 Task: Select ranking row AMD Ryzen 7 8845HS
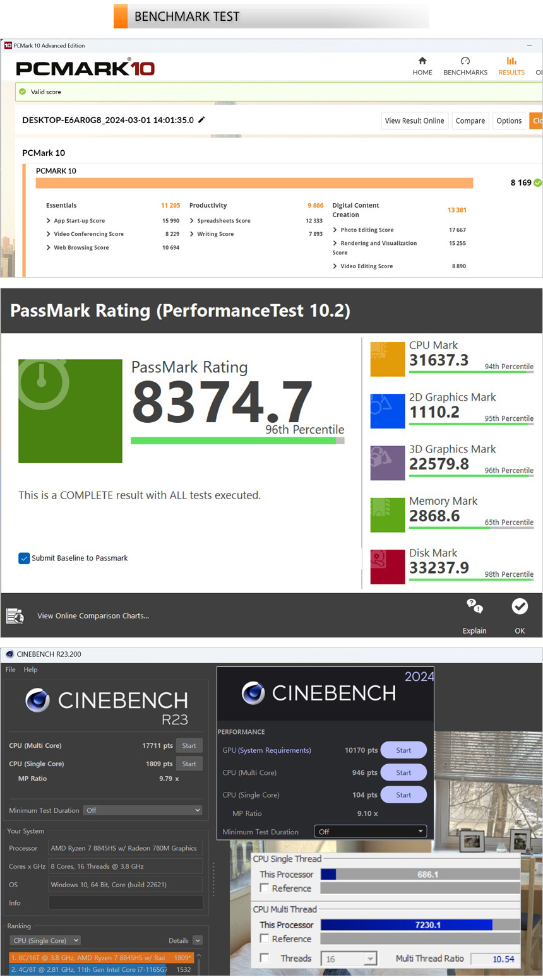pos(101,957)
